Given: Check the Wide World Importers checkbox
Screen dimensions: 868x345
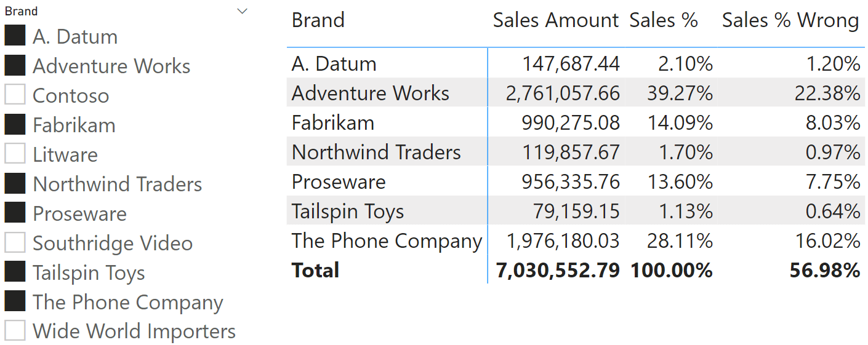Looking at the screenshot, I should (15, 331).
